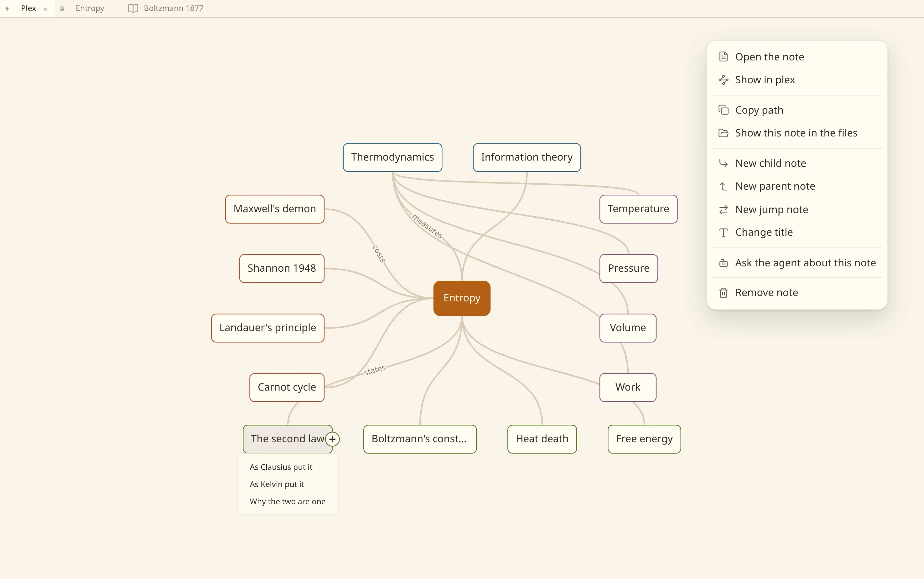Image resolution: width=924 pixels, height=579 pixels.
Task: Click the Carnot cycle node
Action: click(287, 387)
